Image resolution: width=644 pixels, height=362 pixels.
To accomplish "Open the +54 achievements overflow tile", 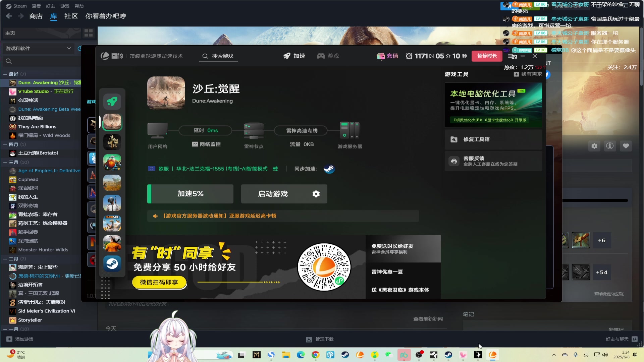I will 602,272.
